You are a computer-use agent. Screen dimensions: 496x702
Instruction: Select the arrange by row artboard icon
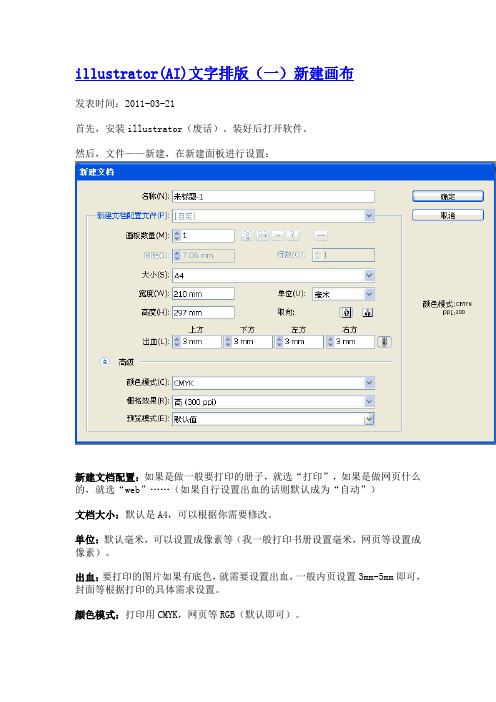click(x=278, y=235)
